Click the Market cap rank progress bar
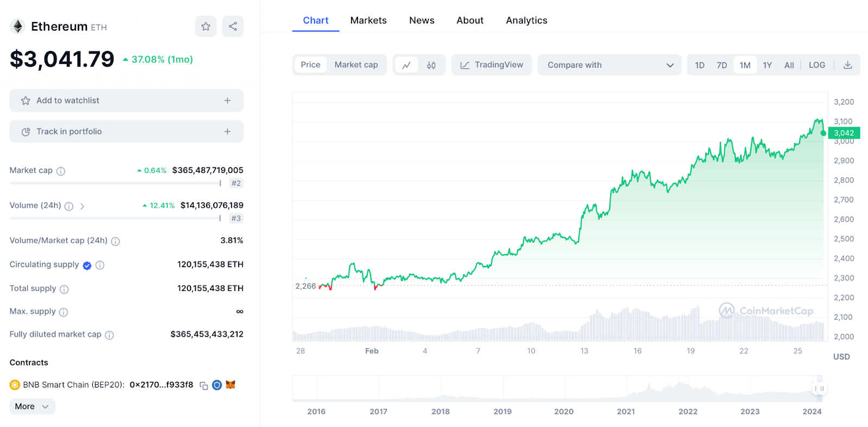 [116, 183]
